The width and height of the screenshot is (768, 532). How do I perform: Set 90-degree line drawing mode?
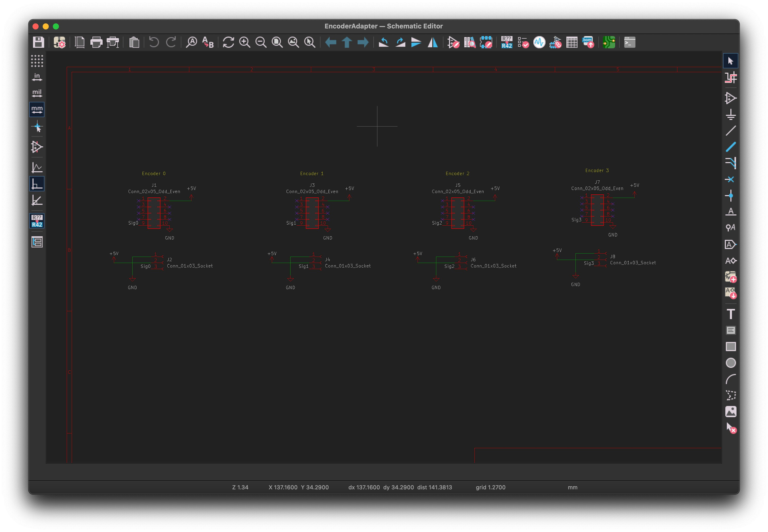click(x=37, y=184)
